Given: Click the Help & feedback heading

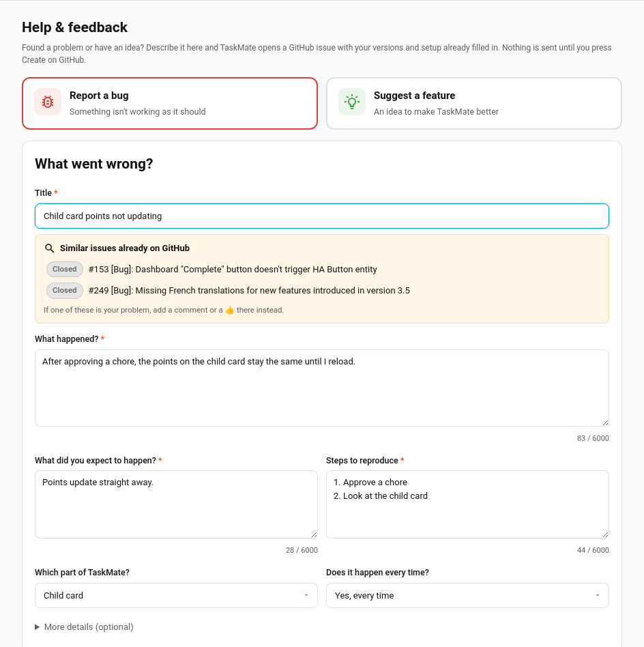Looking at the screenshot, I should click(x=74, y=27).
